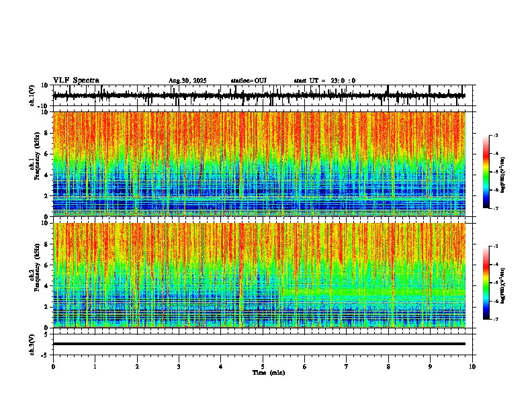
Task: Click the "-10" tick on ch.1(V) axis
Action: tap(44, 106)
